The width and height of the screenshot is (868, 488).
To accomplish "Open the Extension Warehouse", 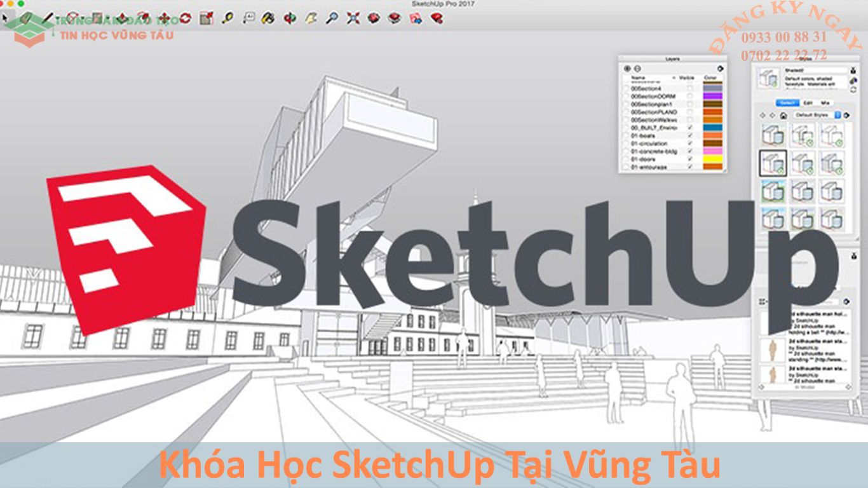I will [395, 18].
